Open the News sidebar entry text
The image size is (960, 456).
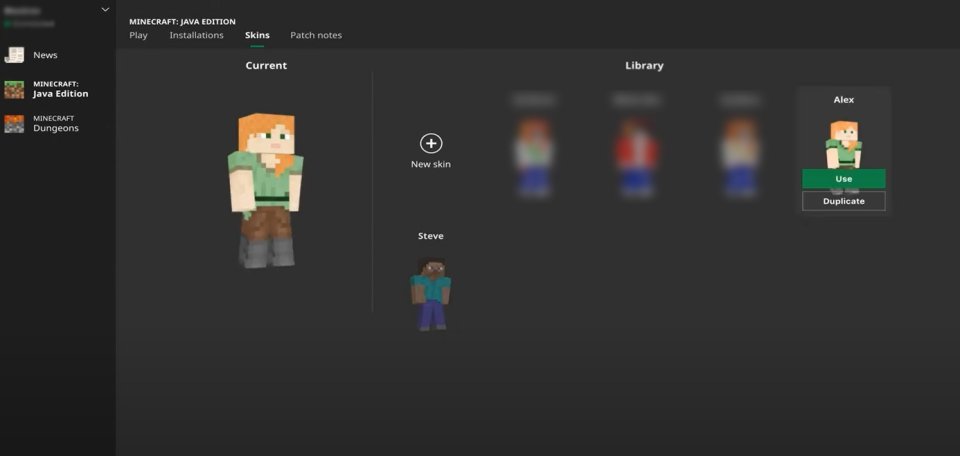click(45, 55)
